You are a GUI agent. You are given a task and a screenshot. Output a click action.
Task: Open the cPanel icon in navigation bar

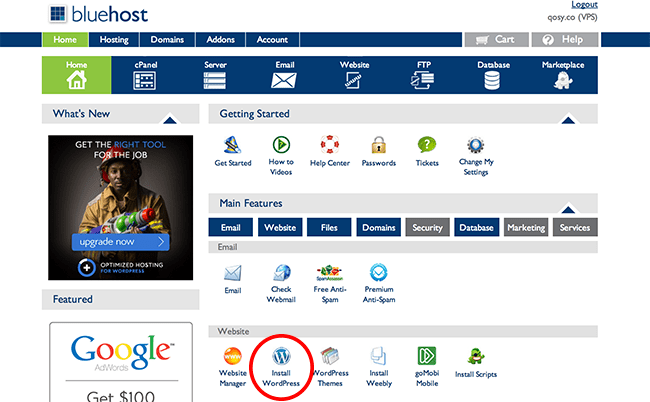(x=145, y=80)
